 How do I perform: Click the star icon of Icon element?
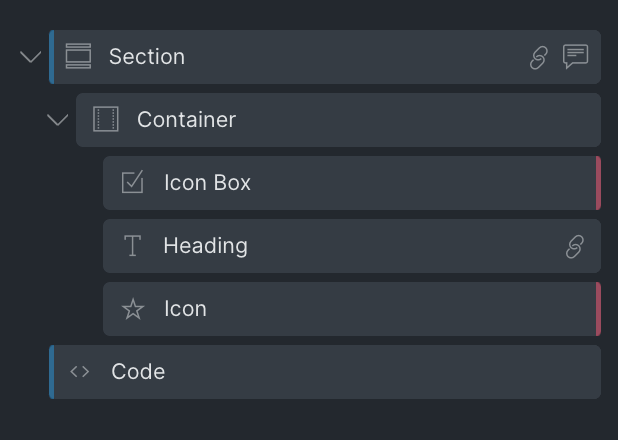click(133, 309)
